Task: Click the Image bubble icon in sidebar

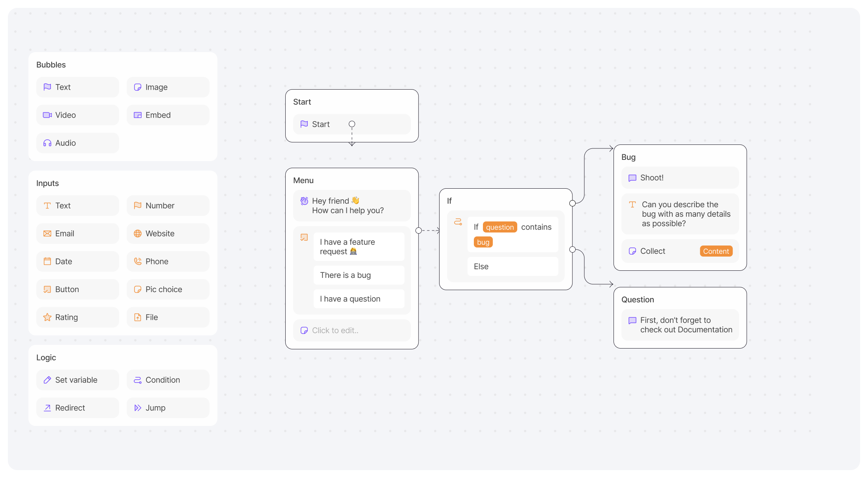Action: pos(137,87)
